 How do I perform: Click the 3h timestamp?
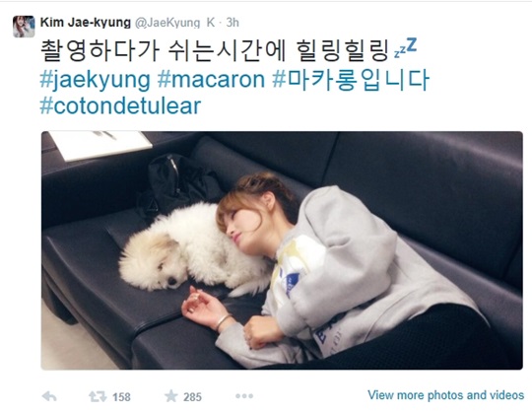coord(233,23)
